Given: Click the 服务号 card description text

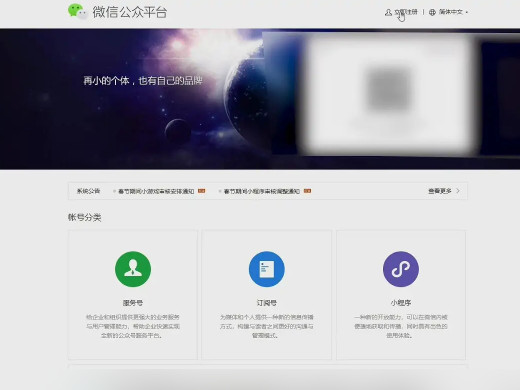Looking at the screenshot, I should (x=133, y=326).
